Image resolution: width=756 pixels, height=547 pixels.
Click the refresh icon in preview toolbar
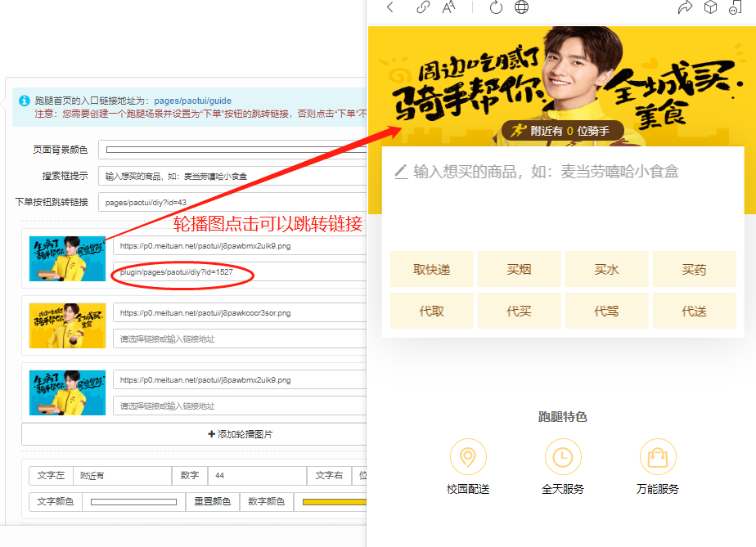[496, 7]
